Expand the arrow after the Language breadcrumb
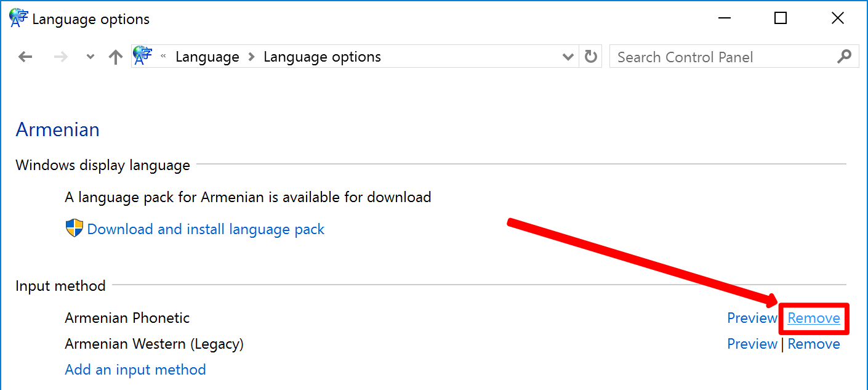The width and height of the screenshot is (868, 390). [x=251, y=57]
